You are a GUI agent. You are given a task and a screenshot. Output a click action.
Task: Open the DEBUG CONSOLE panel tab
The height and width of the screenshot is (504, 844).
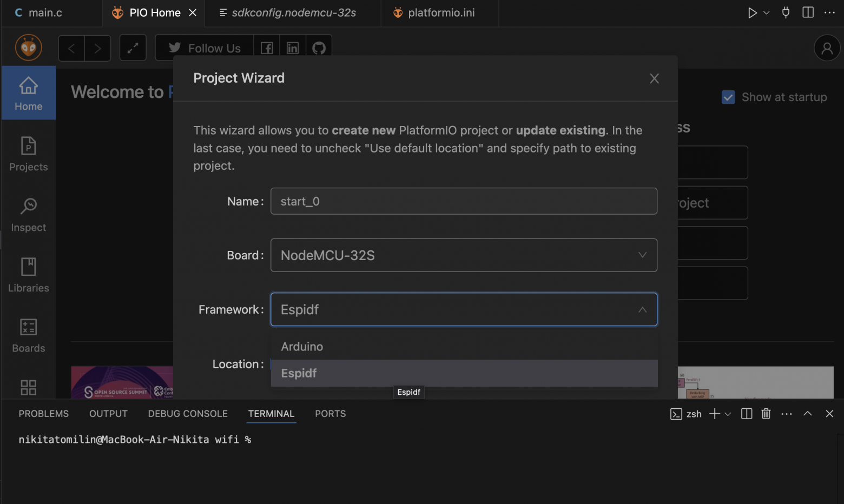(188, 414)
